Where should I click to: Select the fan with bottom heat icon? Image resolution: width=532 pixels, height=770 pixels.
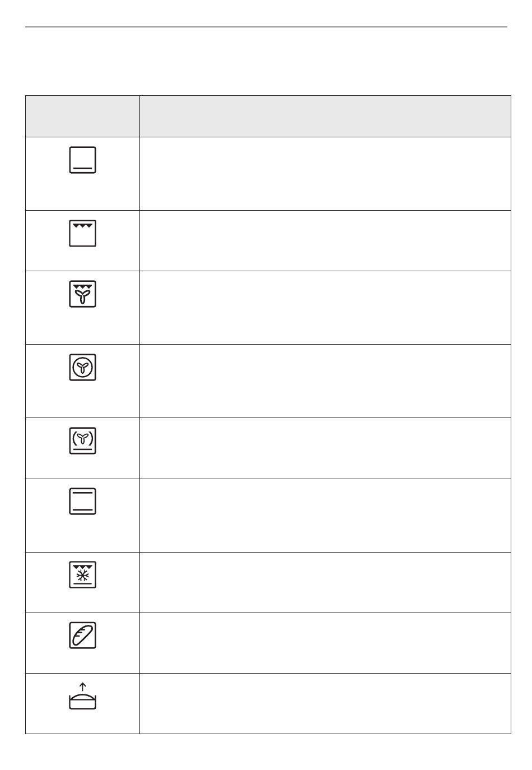83,440
